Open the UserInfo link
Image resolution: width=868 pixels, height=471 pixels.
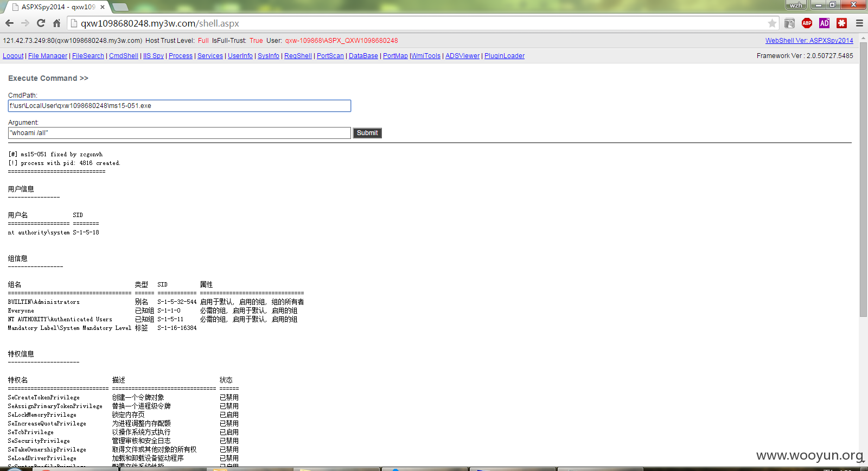click(240, 56)
